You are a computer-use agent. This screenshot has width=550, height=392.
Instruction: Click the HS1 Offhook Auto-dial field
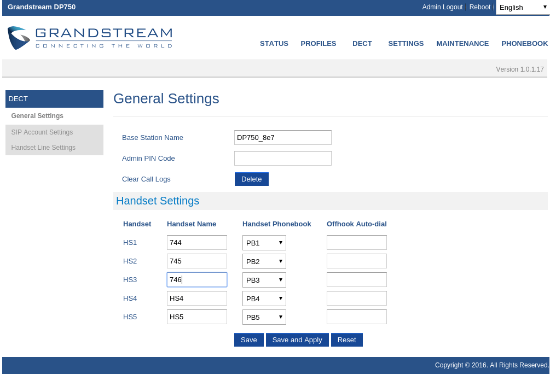[357, 242]
